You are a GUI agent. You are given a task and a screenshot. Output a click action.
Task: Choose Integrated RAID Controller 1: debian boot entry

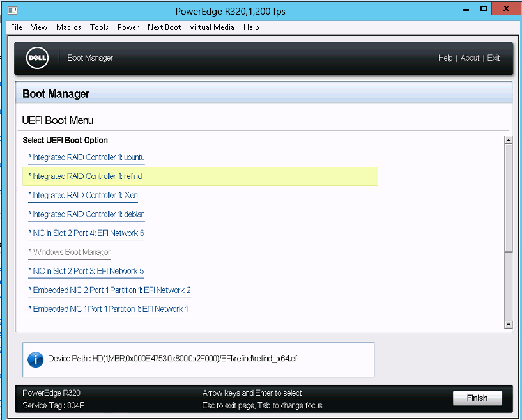click(x=86, y=214)
